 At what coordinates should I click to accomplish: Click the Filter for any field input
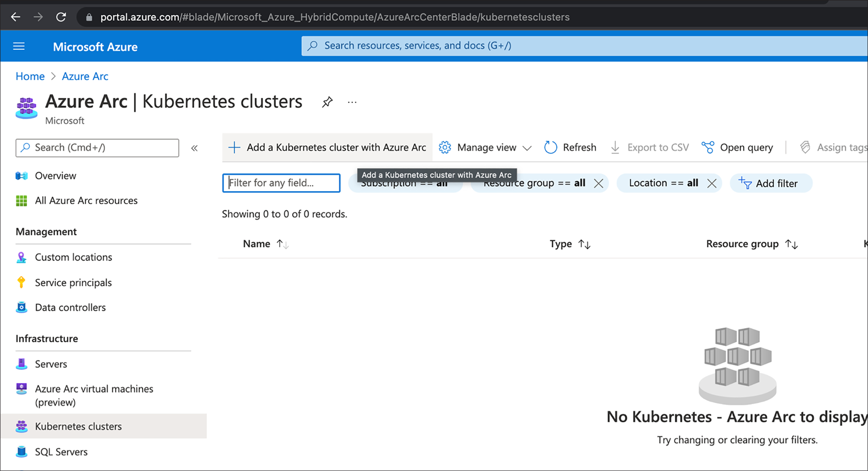281,183
